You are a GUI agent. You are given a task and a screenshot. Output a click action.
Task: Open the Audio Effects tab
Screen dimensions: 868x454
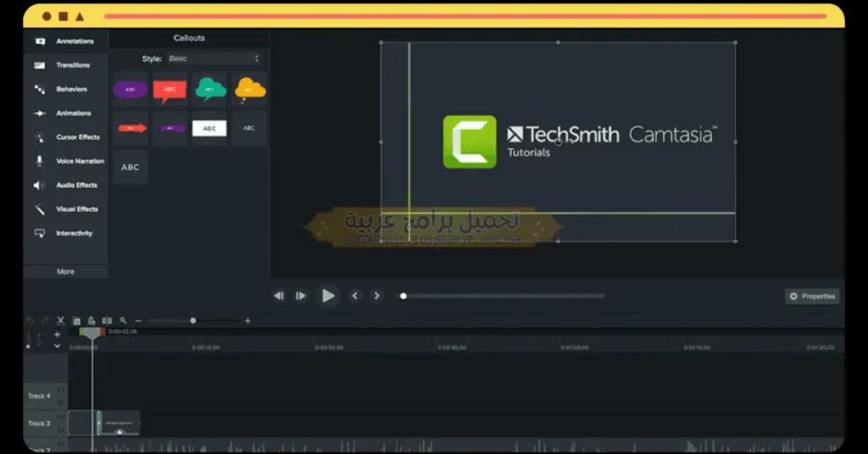tap(65, 185)
